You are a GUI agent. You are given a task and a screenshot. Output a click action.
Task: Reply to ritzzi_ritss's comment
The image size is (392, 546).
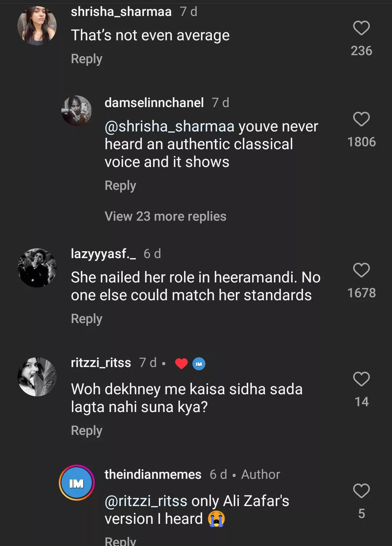86,431
